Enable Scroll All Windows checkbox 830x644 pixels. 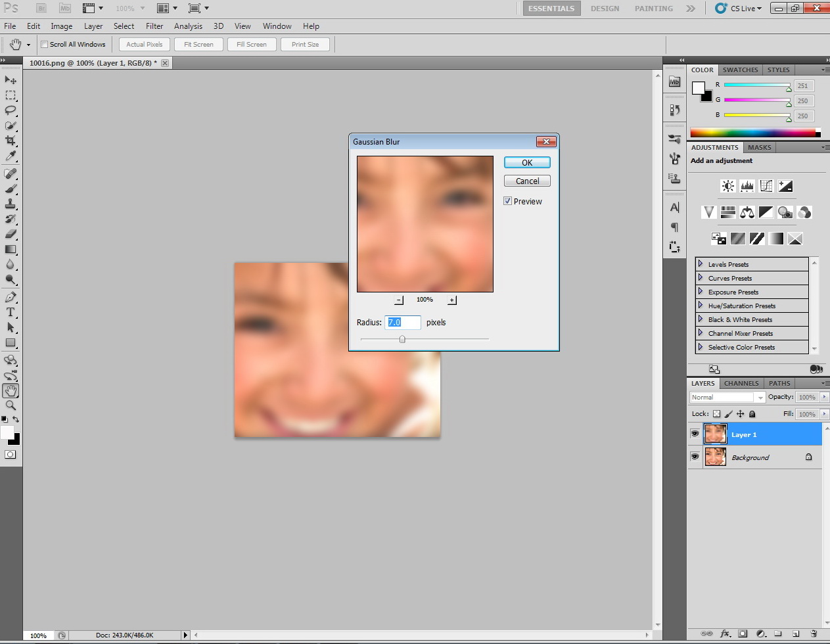[x=45, y=45]
